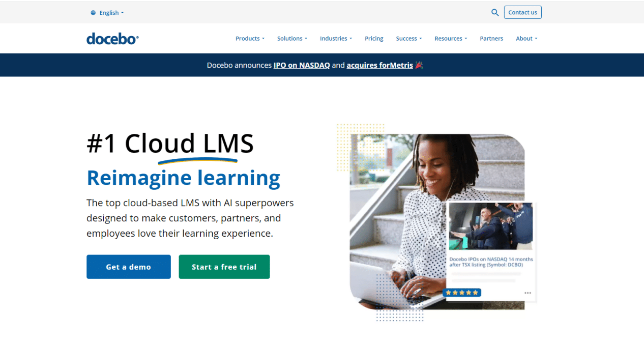Viewport: 644px width, 341px height.
Task: Open the Resources dropdown
Action: [x=451, y=39]
